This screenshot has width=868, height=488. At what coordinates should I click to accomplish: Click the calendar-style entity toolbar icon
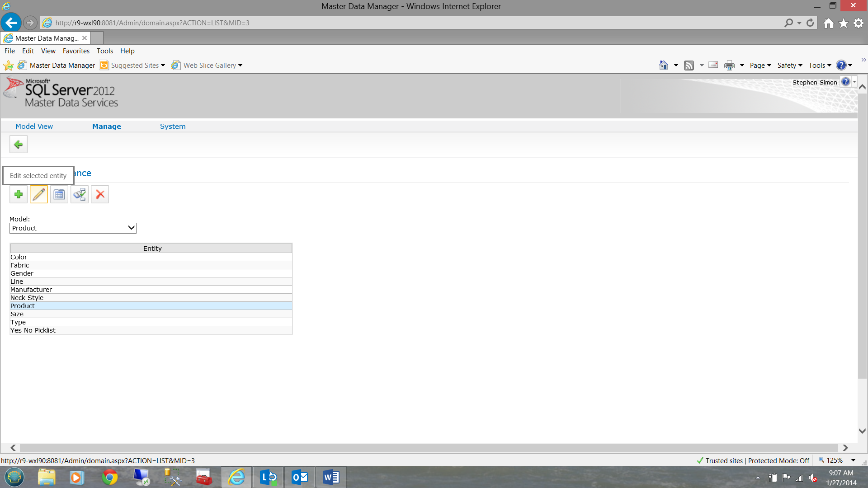(x=59, y=195)
